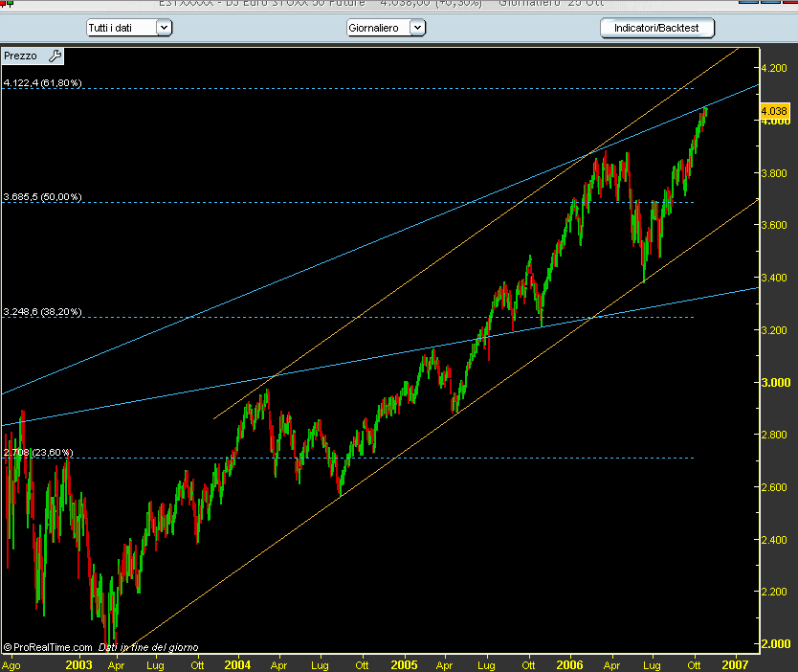This screenshot has width=798, height=672.
Task: Click the 2.000 price axis label
Action: click(776, 644)
